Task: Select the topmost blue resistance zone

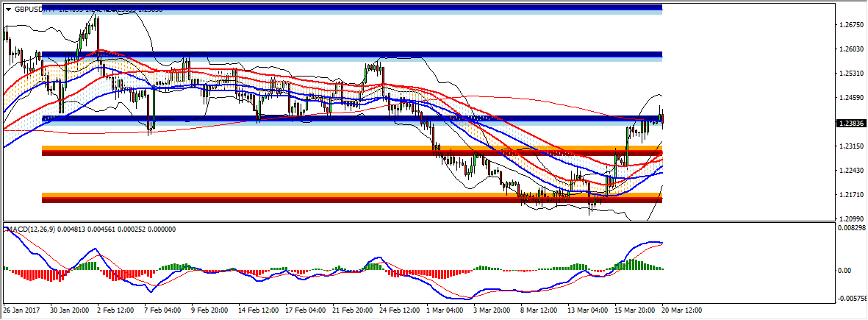Action: 353,10
